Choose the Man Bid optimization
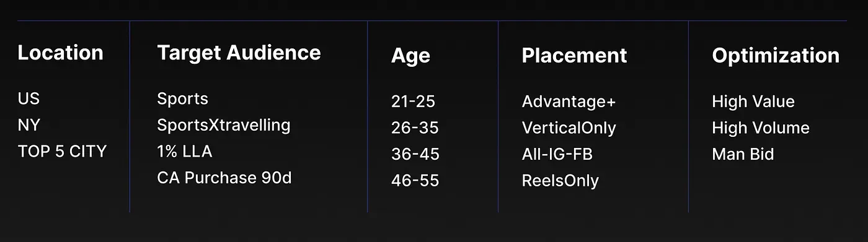The image size is (868, 242). point(743,154)
